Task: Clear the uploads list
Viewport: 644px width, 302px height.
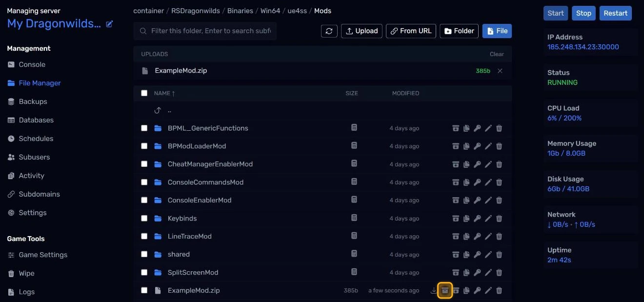Action: 497,54
